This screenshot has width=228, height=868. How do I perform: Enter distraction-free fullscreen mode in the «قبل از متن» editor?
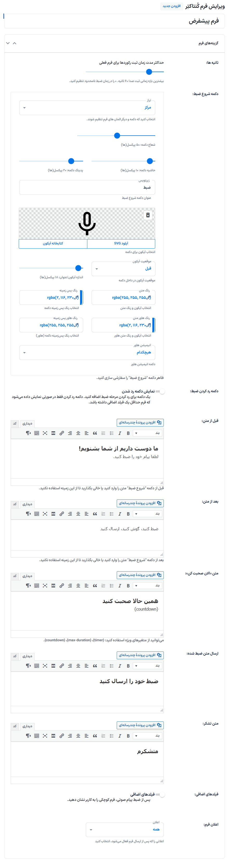tap(45, 433)
